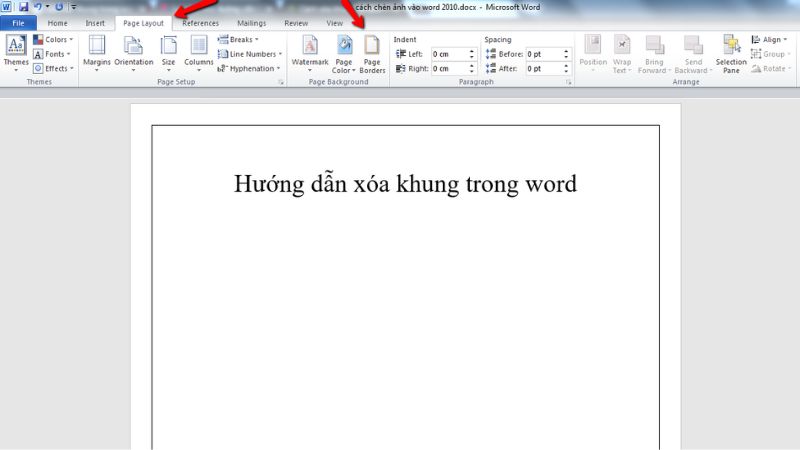Open the Page Color palette
Screen dimensions: 800x450
coord(344,50)
